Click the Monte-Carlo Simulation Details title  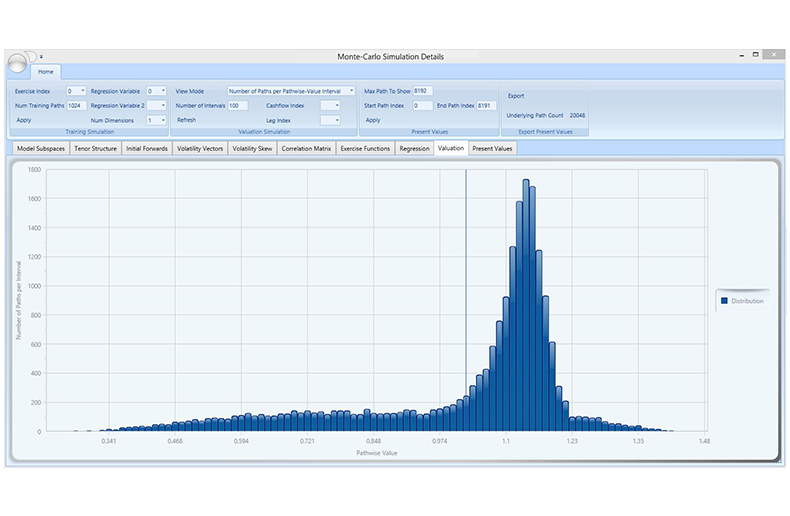390,57
